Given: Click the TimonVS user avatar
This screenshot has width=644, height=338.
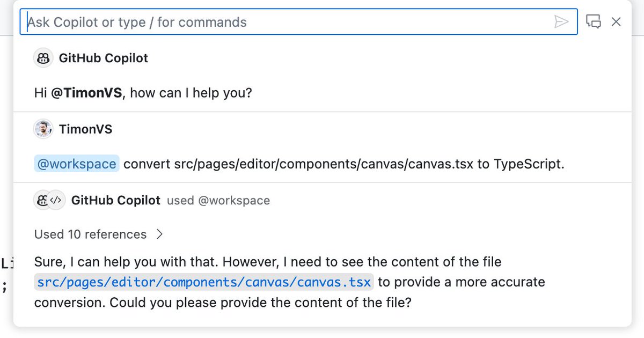Looking at the screenshot, I should (x=43, y=129).
